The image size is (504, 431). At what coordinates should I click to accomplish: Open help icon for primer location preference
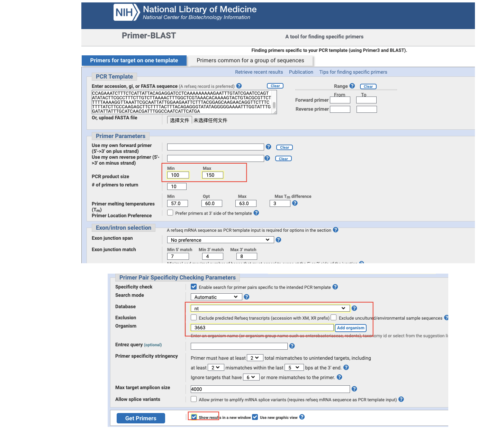pyautogui.click(x=256, y=213)
